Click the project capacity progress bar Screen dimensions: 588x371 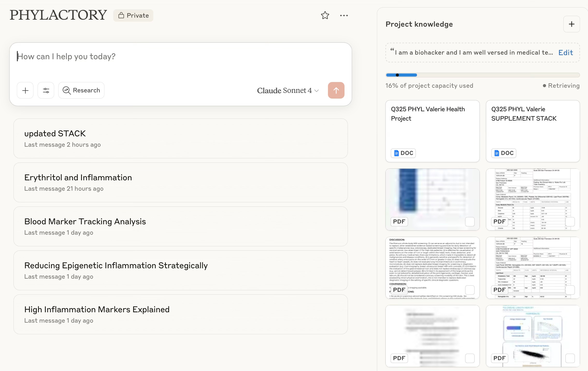[482, 75]
